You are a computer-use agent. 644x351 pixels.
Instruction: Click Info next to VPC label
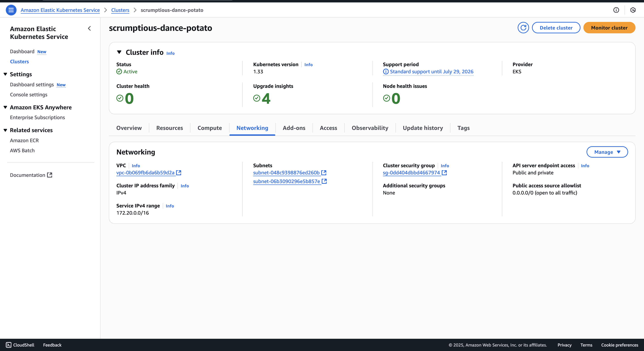point(136,166)
